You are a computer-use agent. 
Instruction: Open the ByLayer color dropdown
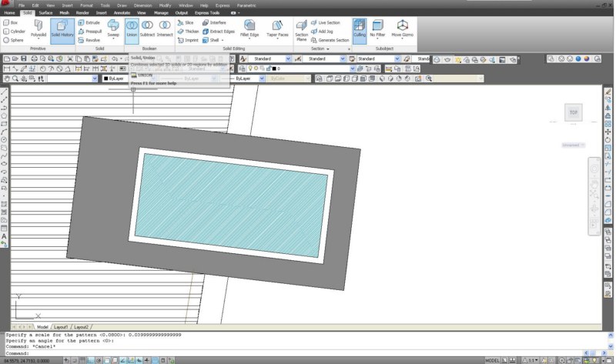click(x=154, y=78)
